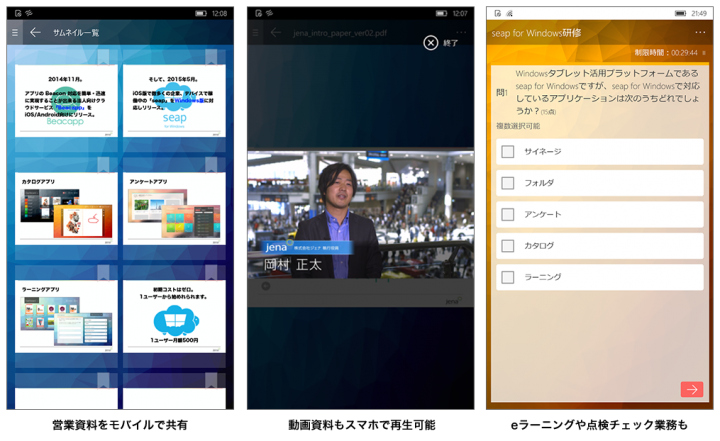Tap the pause icon beside the timer
The image size is (720, 441).
coord(704,53)
